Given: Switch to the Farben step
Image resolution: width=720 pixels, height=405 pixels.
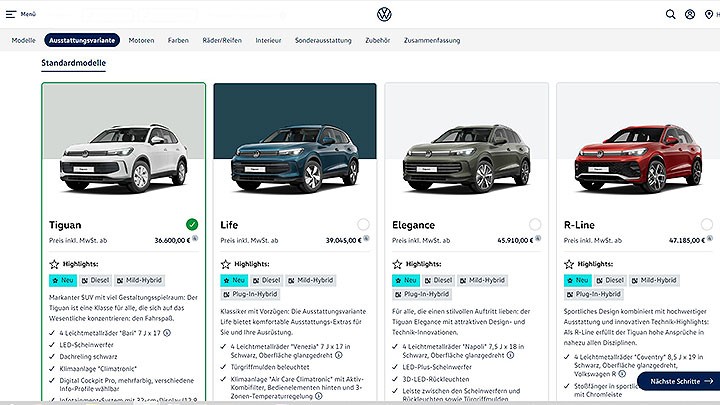Looking at the screenshot, I should click(x=178, y=40).
